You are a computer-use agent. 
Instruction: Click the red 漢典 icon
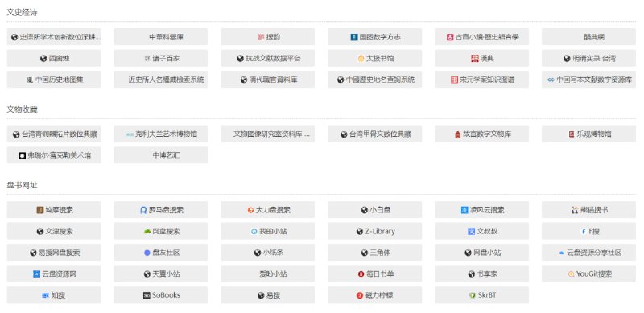[474, 59]
